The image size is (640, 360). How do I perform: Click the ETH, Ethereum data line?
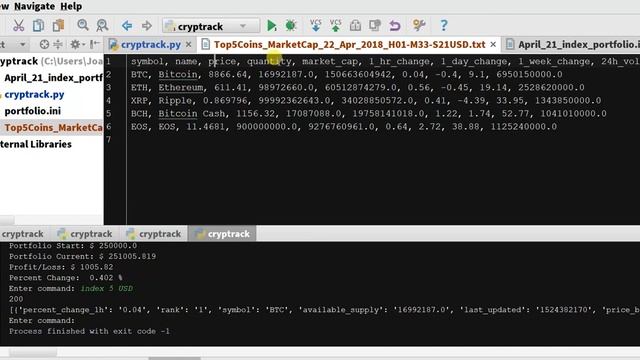(357, 88)
